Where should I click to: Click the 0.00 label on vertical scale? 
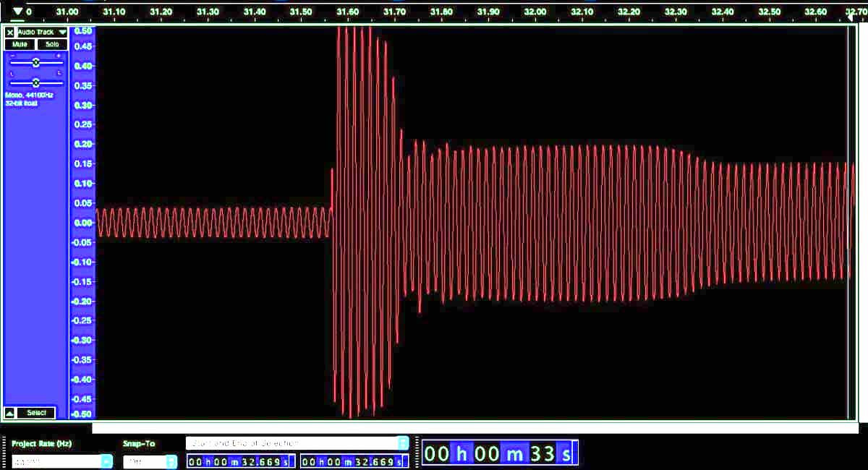[83, 223]
